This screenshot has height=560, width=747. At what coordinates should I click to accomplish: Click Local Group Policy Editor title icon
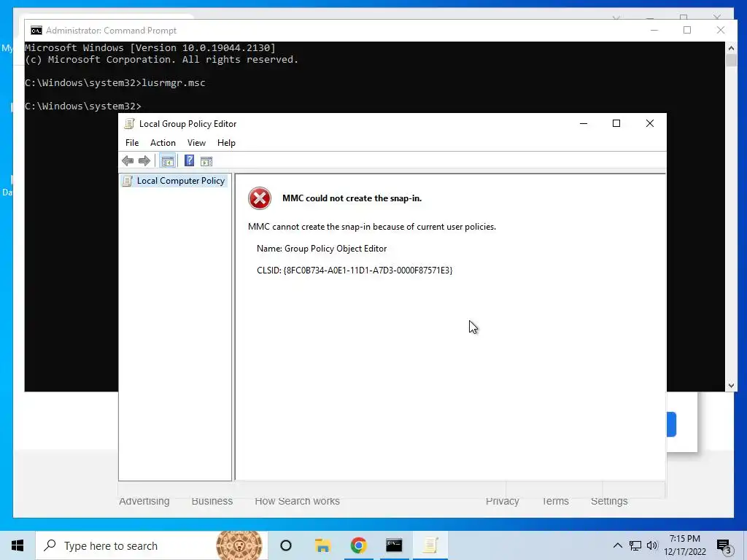coord(129,124)
